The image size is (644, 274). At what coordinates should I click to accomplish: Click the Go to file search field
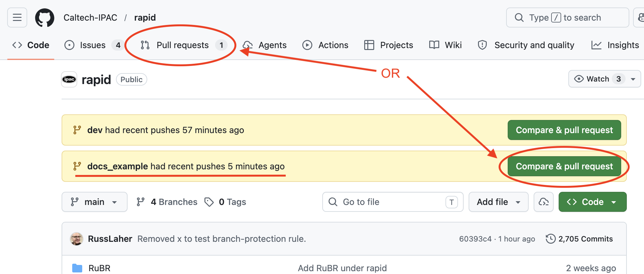click(x=393, y=202)
